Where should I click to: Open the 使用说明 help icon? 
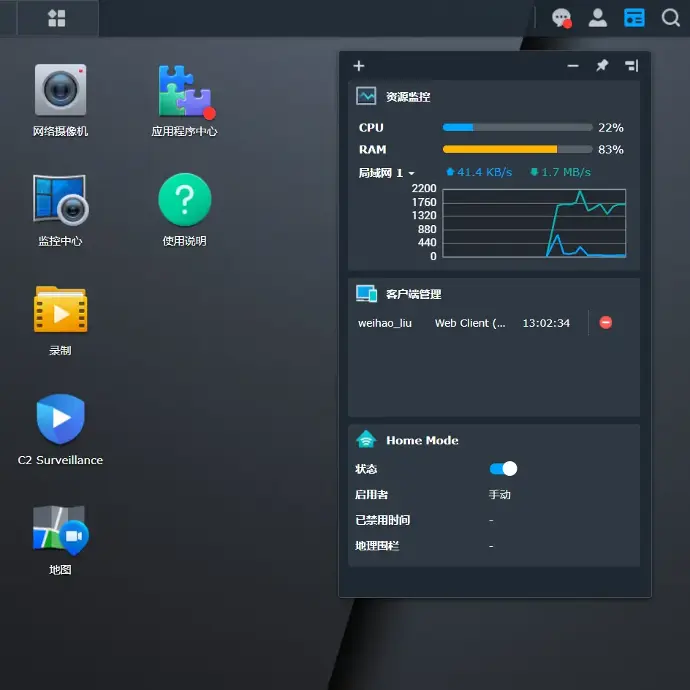184,200
